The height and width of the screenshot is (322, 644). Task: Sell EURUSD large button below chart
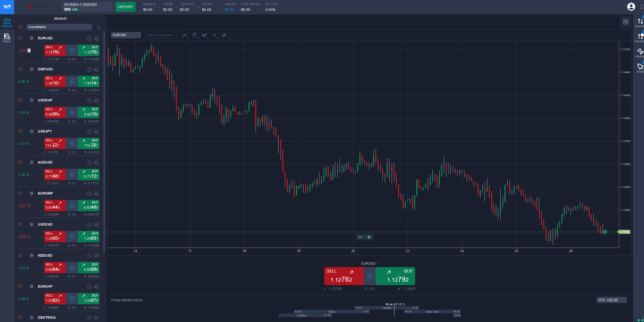(344, 276)
